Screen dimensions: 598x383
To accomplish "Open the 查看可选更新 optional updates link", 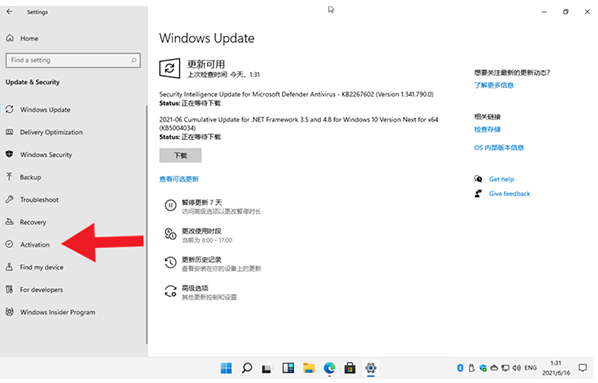I will click(179, 179).
